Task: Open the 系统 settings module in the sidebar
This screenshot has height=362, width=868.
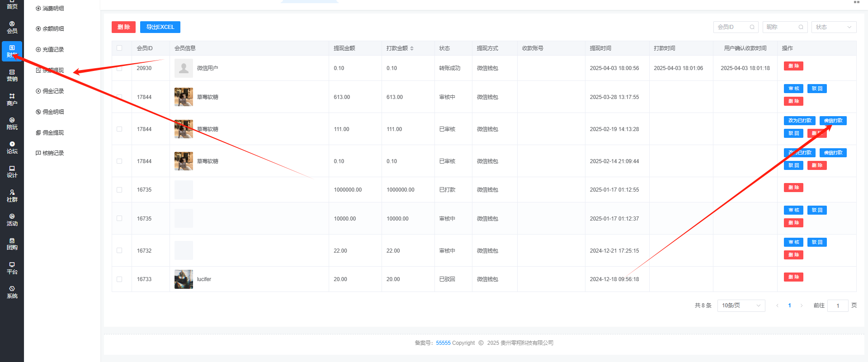Action: tap(12, 292)
